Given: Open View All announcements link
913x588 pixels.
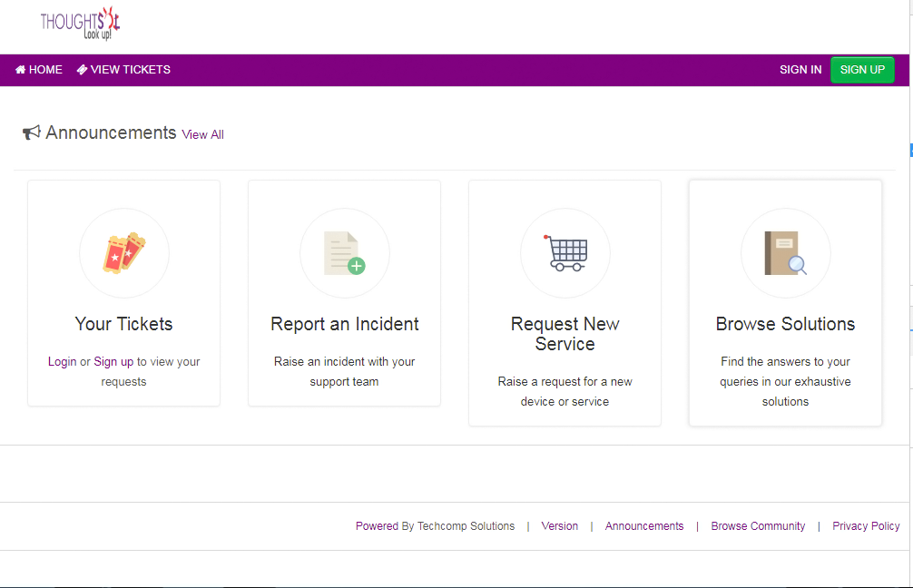Looking at the screenshot, I should coord(202,134).
